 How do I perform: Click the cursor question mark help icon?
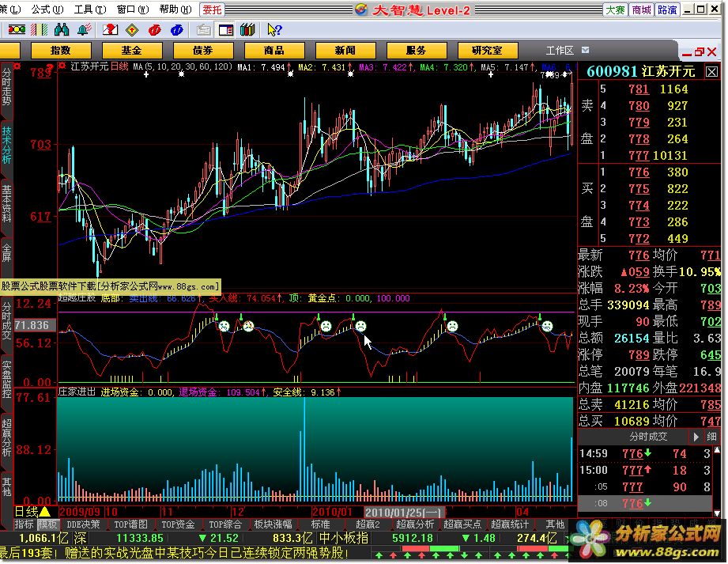pyautogui.click(x=274, y=29)
